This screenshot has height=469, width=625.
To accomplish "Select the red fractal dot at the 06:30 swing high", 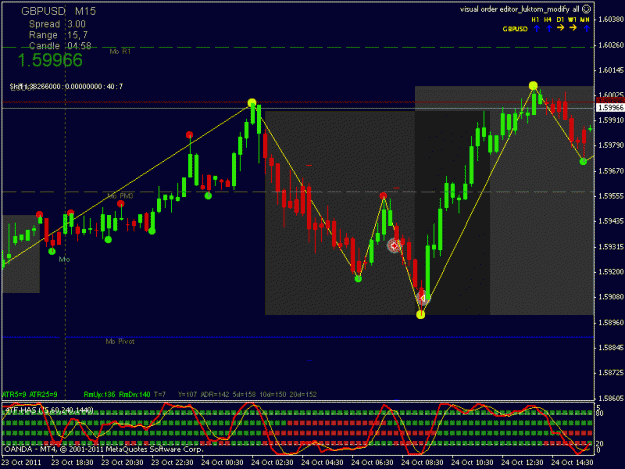I will [383, 196].
